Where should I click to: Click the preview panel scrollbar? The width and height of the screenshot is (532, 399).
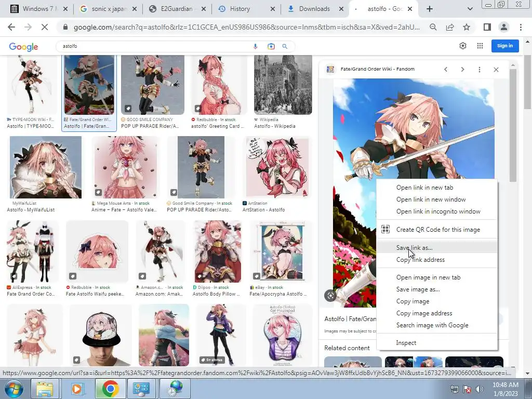(x=513, y=126)
